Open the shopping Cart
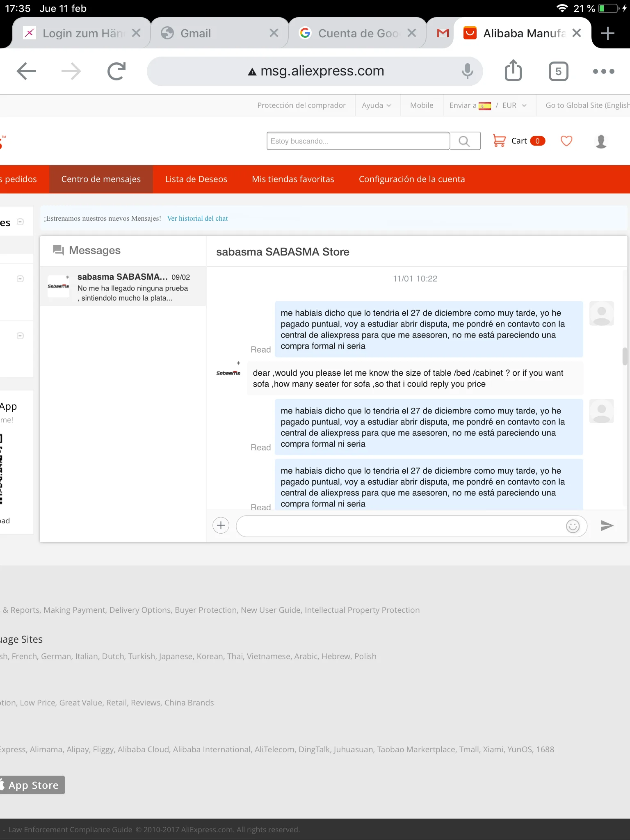The height and width of the screenshot is (840, 630). [x=518, y=141]
